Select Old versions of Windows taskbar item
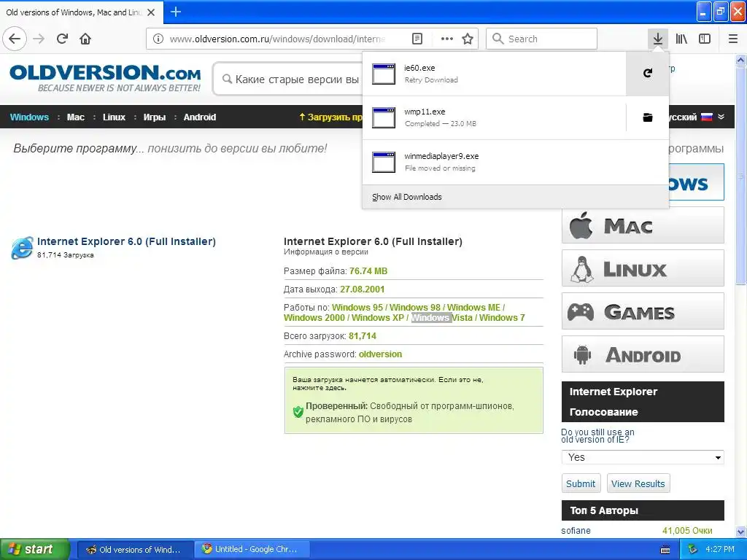The height and width of the screenshot is (560, 747). tap(136, 549)
